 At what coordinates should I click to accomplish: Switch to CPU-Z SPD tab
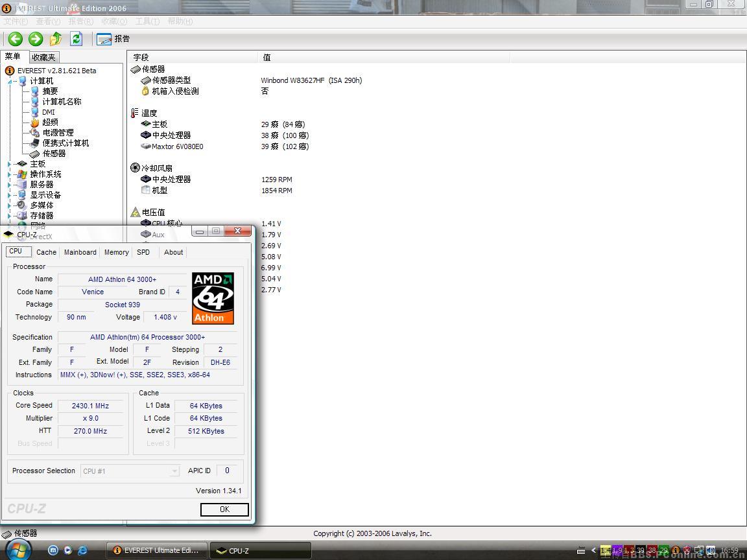click(x=143, y=252)
